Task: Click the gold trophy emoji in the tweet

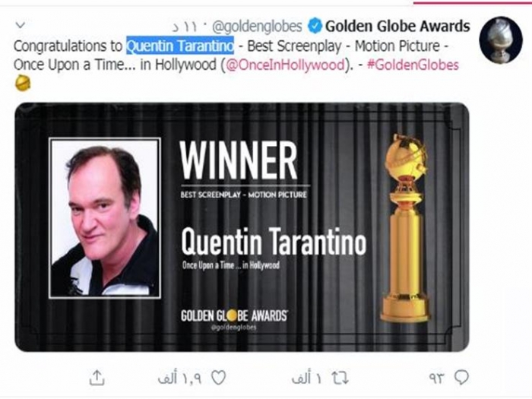Action: 23,84
